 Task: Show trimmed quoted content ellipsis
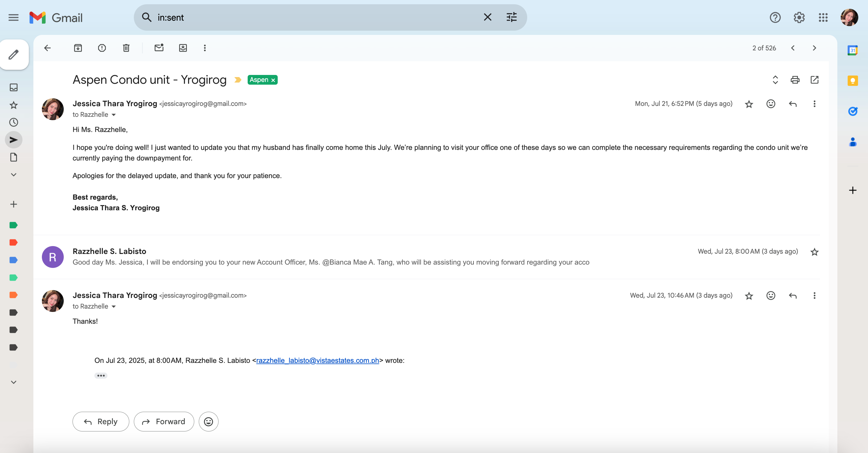tap(101, 376)
